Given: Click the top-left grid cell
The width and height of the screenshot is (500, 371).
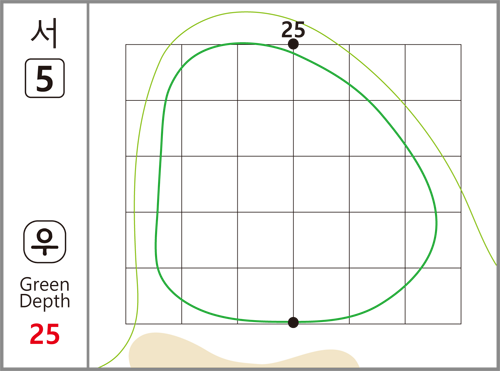Looking at the screenshot, I should [x=153, y=72].
